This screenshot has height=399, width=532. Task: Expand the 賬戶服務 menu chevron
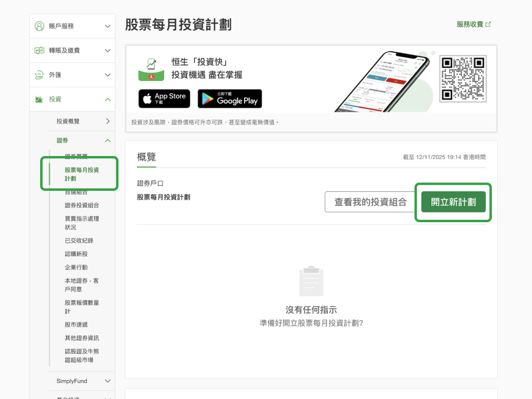(107, 26)
